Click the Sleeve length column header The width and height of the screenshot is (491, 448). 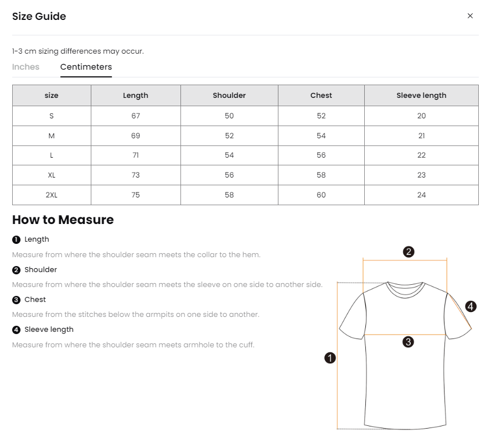coord(421,95)
